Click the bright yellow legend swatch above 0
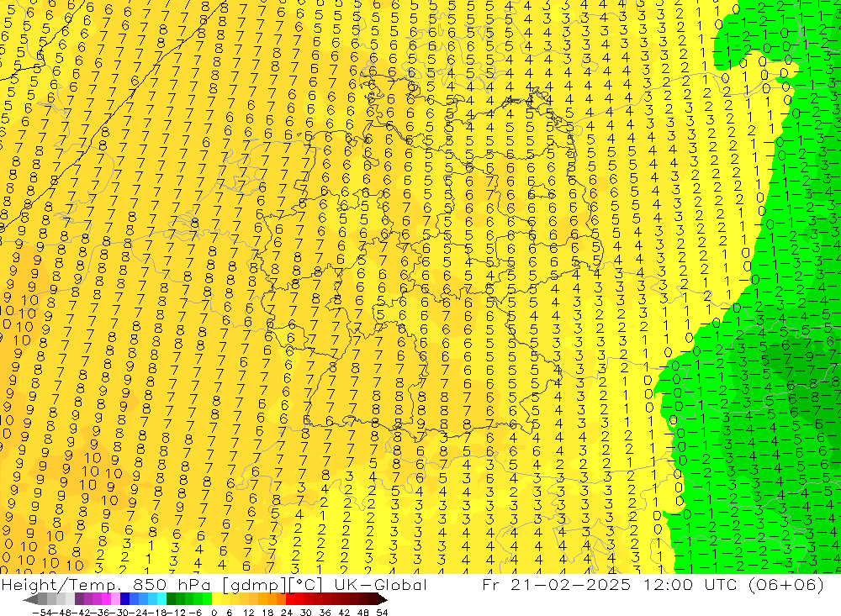841x616 pixels. click(x=217, y=599)
